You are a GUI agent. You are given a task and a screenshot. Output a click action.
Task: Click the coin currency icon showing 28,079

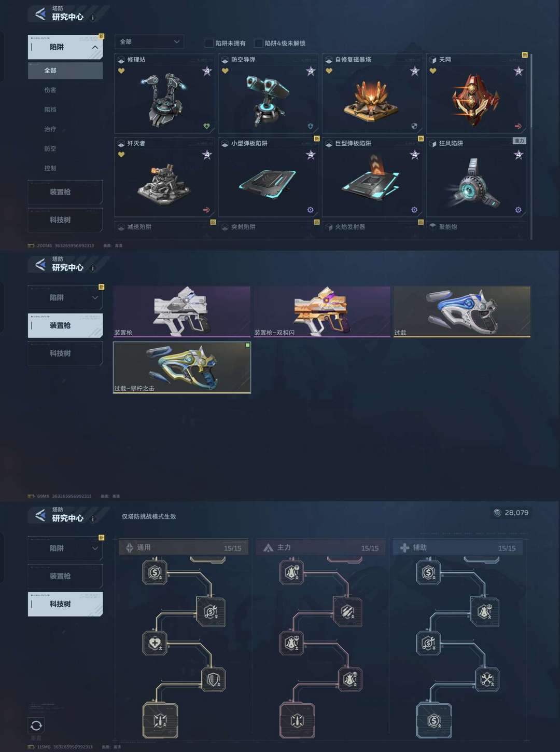pyautogui.click(x=497, y=513)
